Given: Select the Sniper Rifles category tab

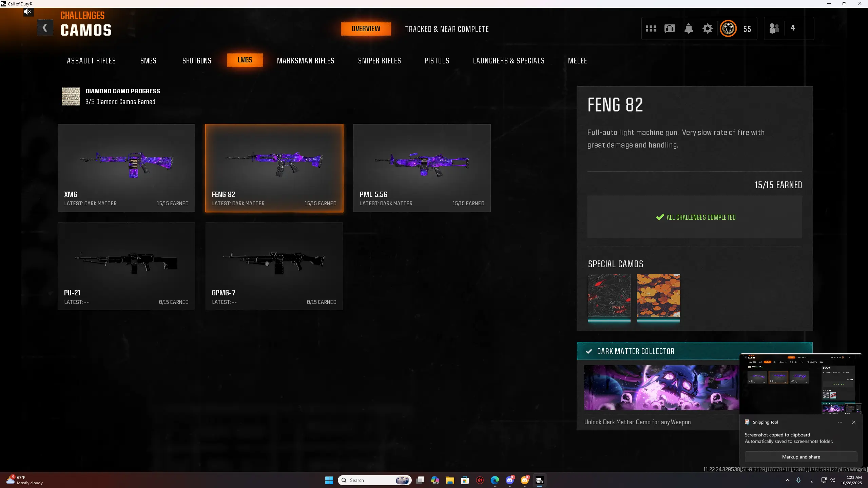Looking at the screenshot, I should [x=379, y=61].
